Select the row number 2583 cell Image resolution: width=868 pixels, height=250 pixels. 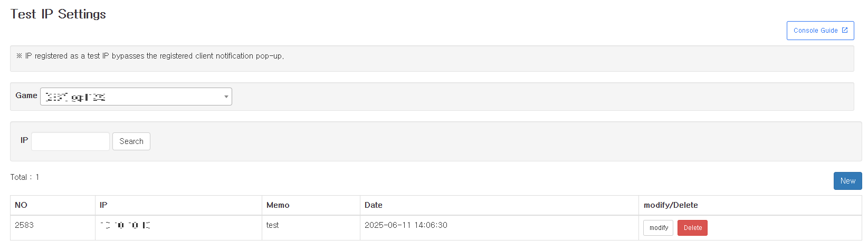[24, 225]
